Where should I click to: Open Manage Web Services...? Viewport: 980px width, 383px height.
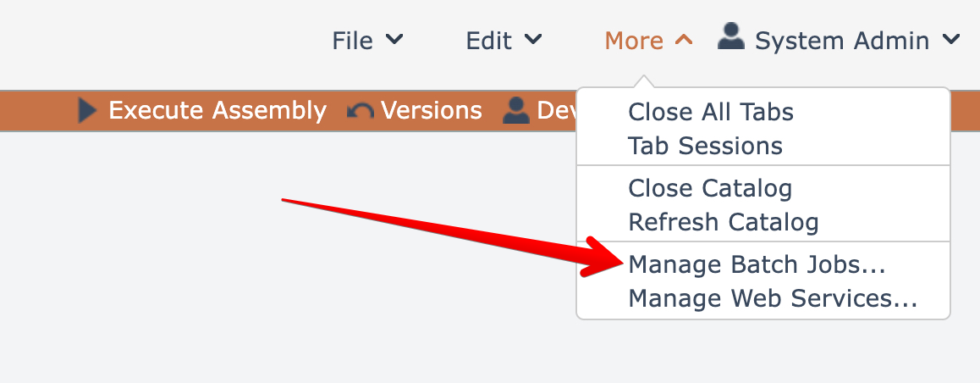pos(773,298)
